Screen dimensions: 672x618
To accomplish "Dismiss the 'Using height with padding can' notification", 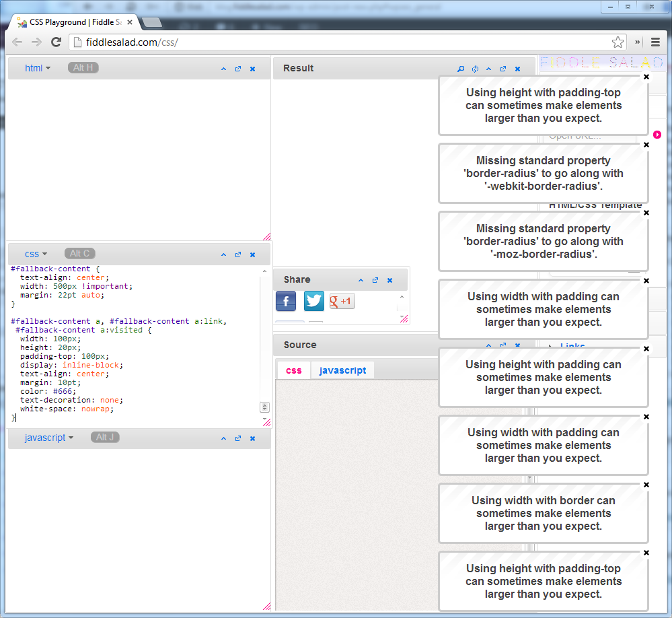I will click(646, 349).
